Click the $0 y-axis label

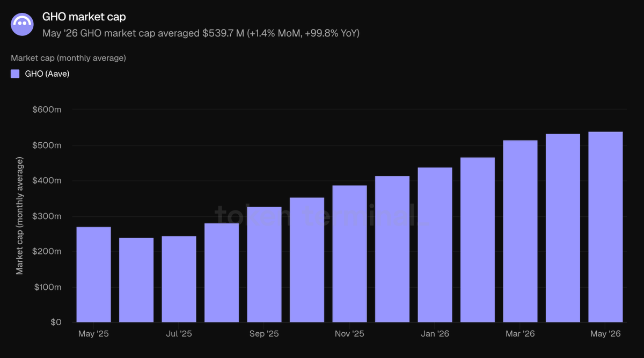point(56,323)
